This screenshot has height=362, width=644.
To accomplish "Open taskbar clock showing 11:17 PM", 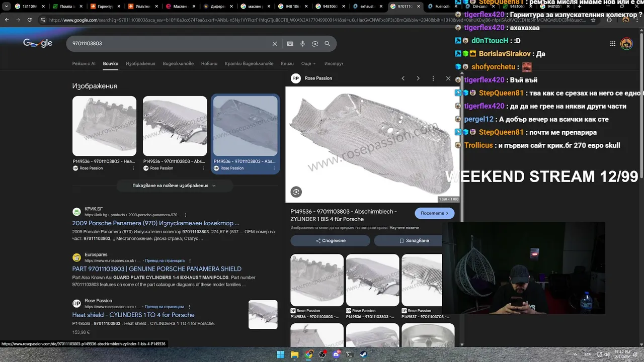I will point(622,354).
